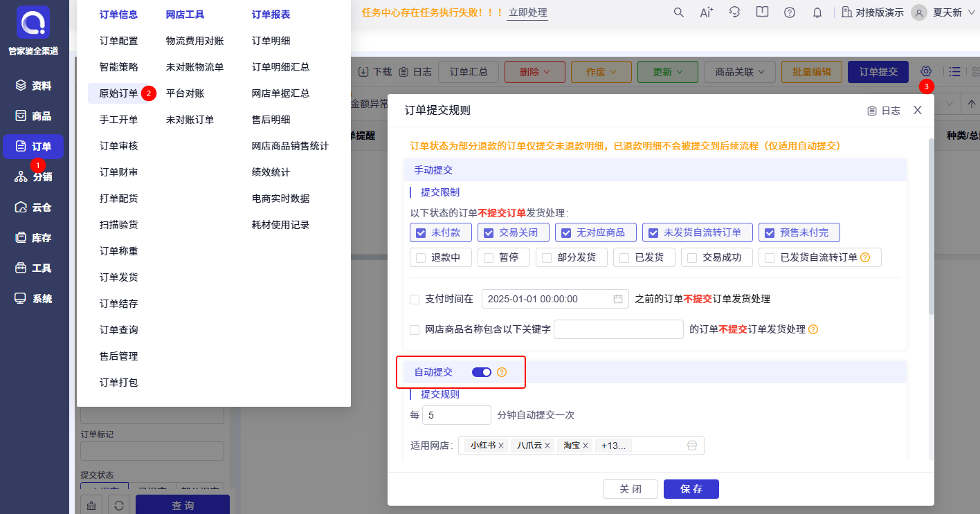
Task: Click the 管家婆全渠道 app logo
Action: pos(33,22)
